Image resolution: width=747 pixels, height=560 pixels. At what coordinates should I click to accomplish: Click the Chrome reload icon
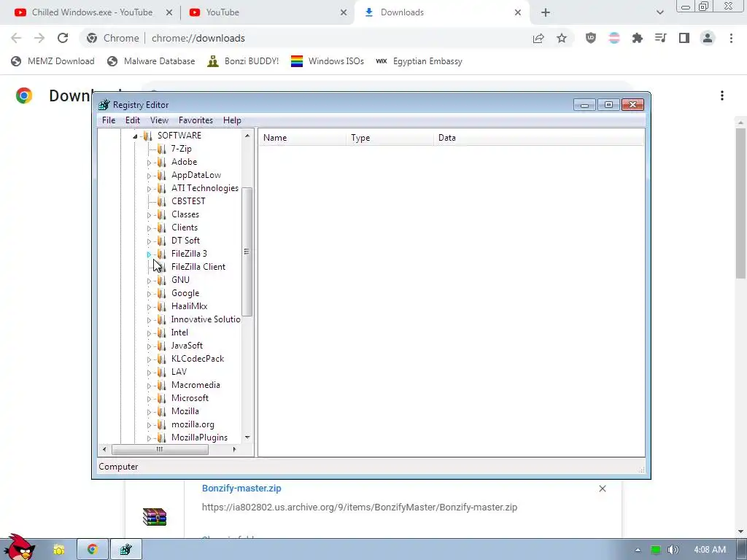[x=63, y=38]
